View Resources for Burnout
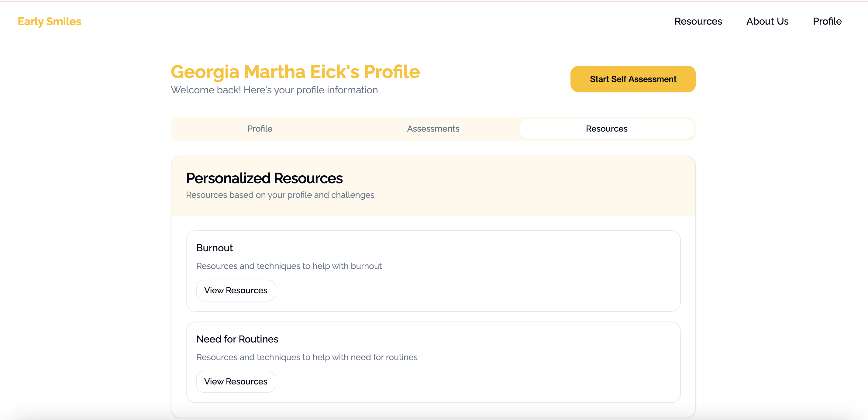Screen dimensions: 868x420 coord(236,290)
